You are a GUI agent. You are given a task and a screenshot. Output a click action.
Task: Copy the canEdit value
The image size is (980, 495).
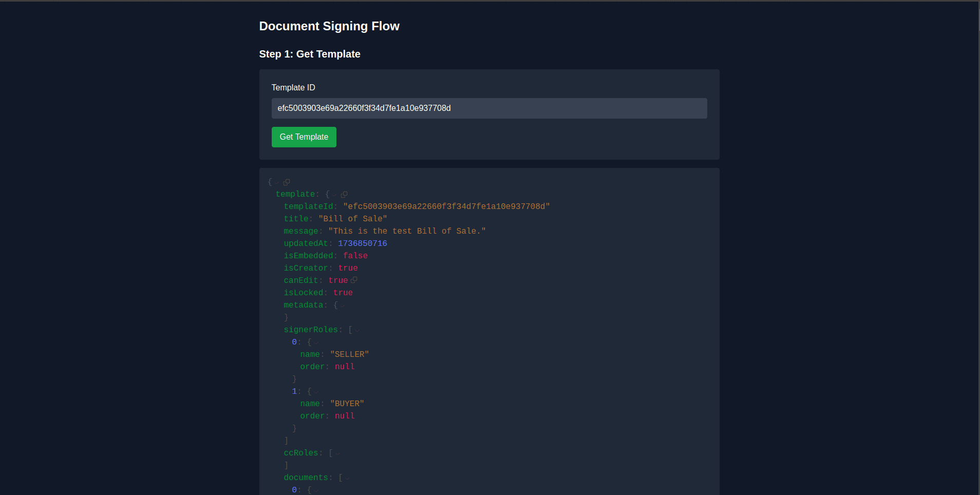coord(355,280)
